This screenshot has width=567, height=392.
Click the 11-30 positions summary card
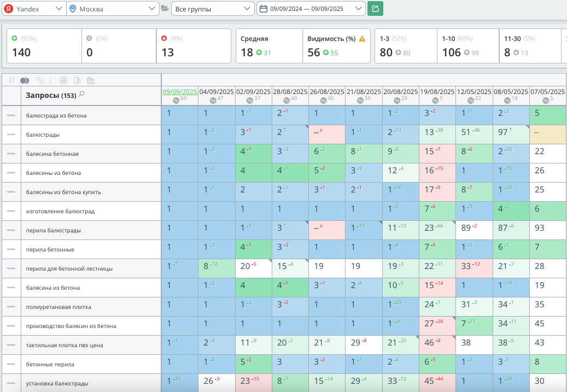[530, 46]
